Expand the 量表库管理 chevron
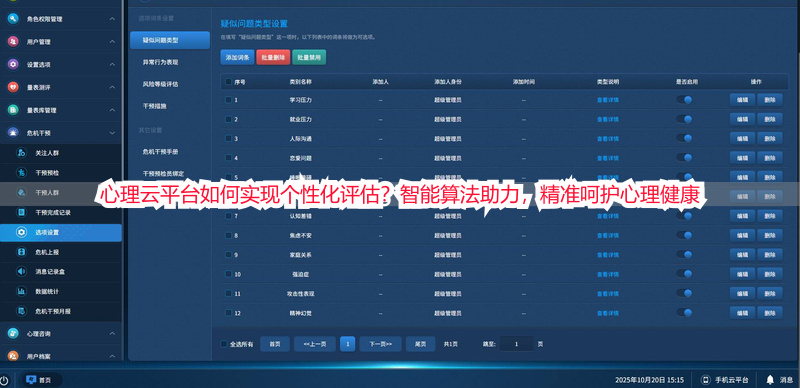The width and height of the screenshot is (800, 388). (x=112, y=110)
